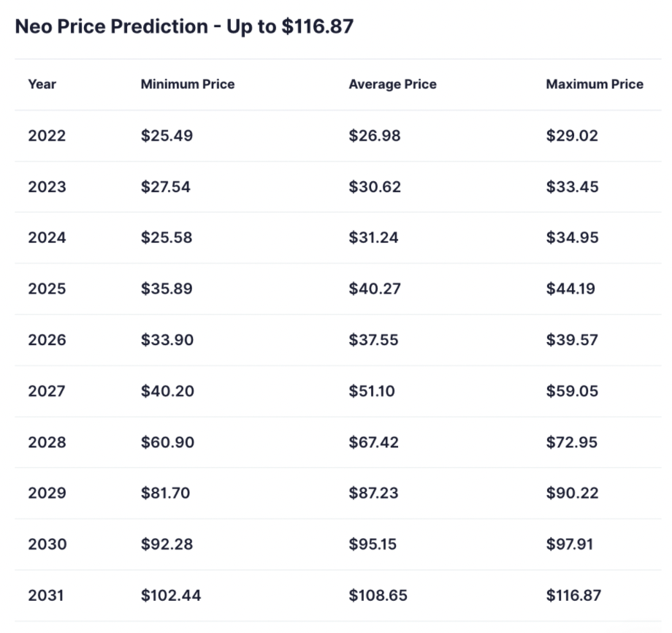Viewport: 672px width, 633px height.
Task: Select the $60.90 minimum price for 2028
Action: 167,442
